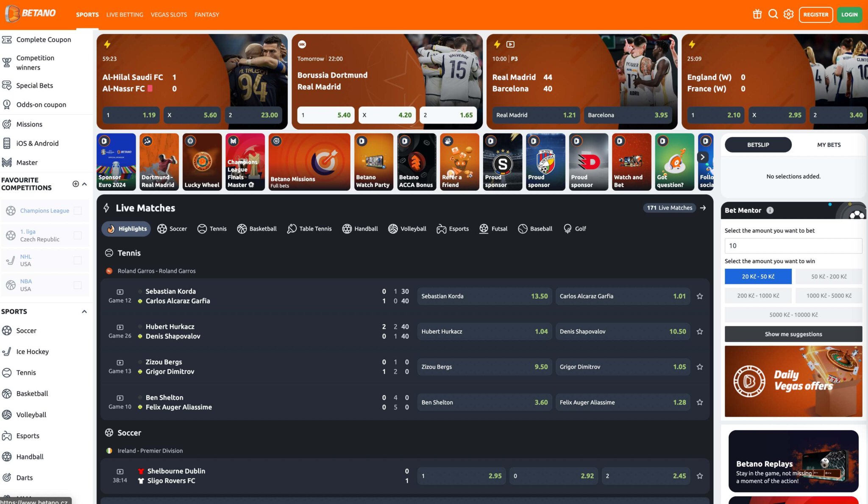The width and height of the screenshot is (868, 504).
Task: Go to all live matches arrow
Action: 703,208
